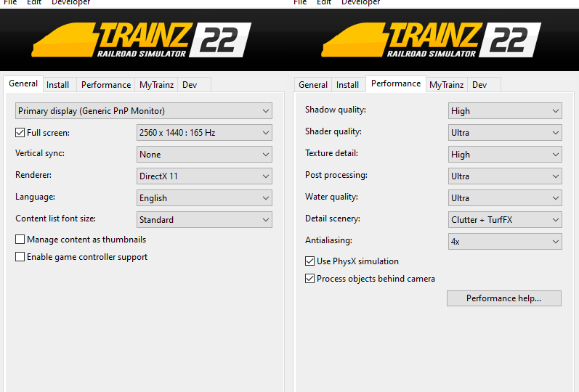Image resolution: width=579 pixels, height=392 pixels.
Task: Click the Post processing label
Action: (x=336, y=175)
